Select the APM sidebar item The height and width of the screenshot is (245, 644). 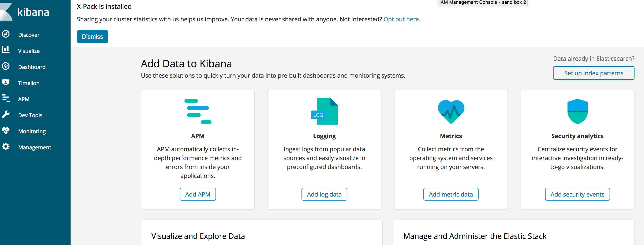pyautogui.click(x=24, y=99)
